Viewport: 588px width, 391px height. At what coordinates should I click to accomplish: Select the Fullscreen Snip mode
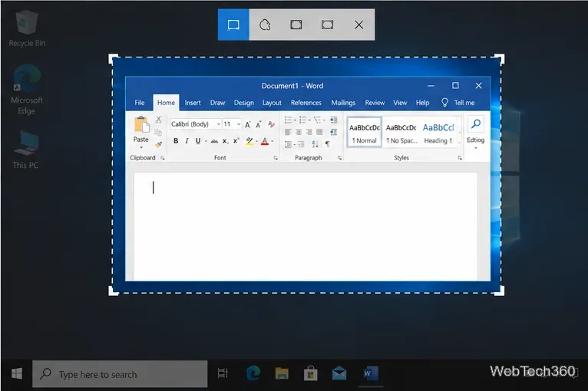tap(327, 25)
